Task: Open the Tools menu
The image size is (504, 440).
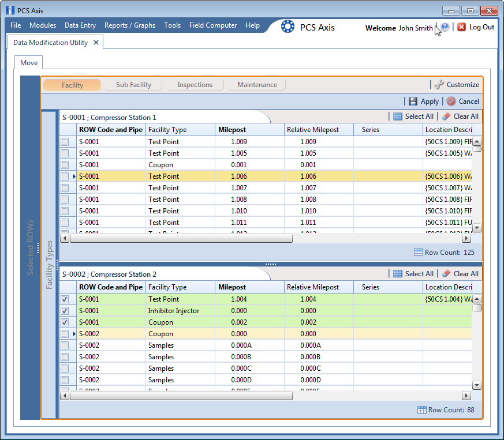Action: coord(172,25)
